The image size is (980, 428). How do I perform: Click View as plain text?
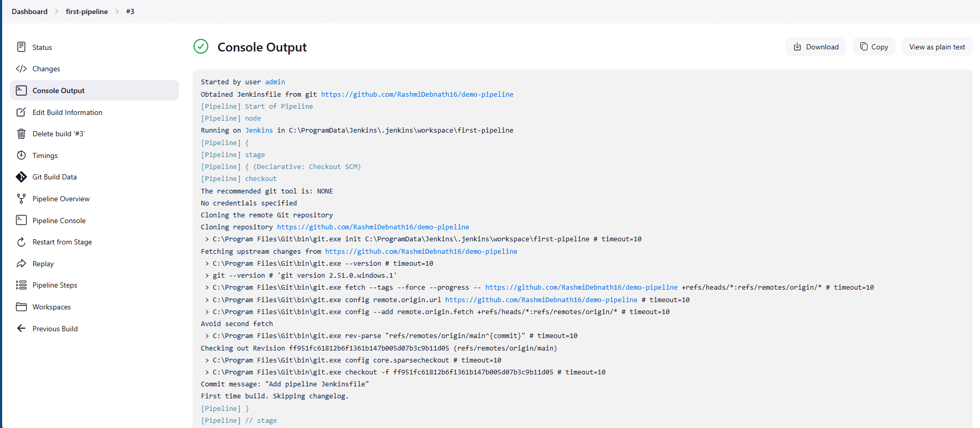click(x=937, y=47)
